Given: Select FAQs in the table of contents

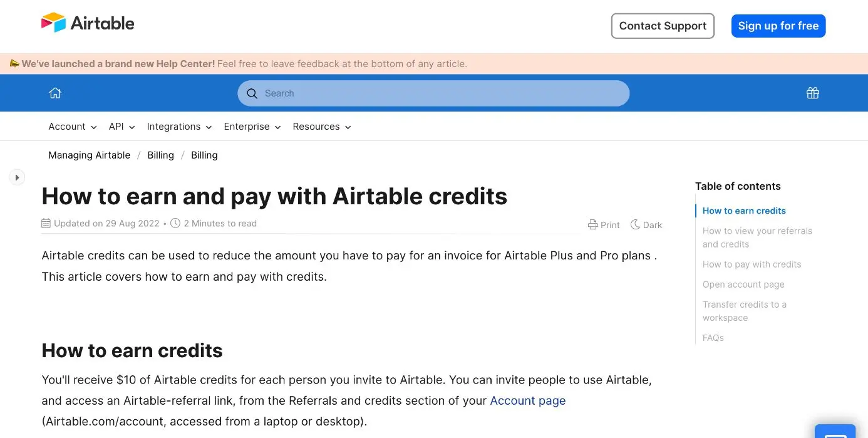Looking at the screenshot, I should pos(713,338).
